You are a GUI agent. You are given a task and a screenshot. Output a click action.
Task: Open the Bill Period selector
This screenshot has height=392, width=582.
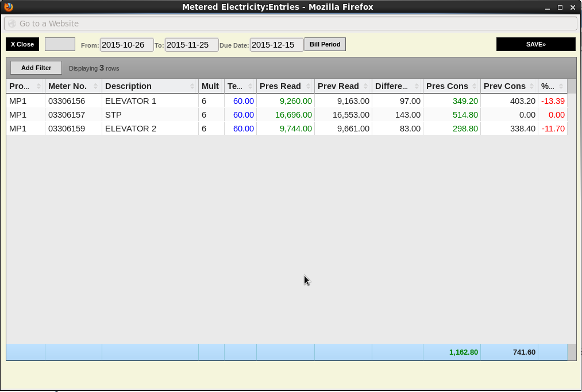click(x=325, y=44)
